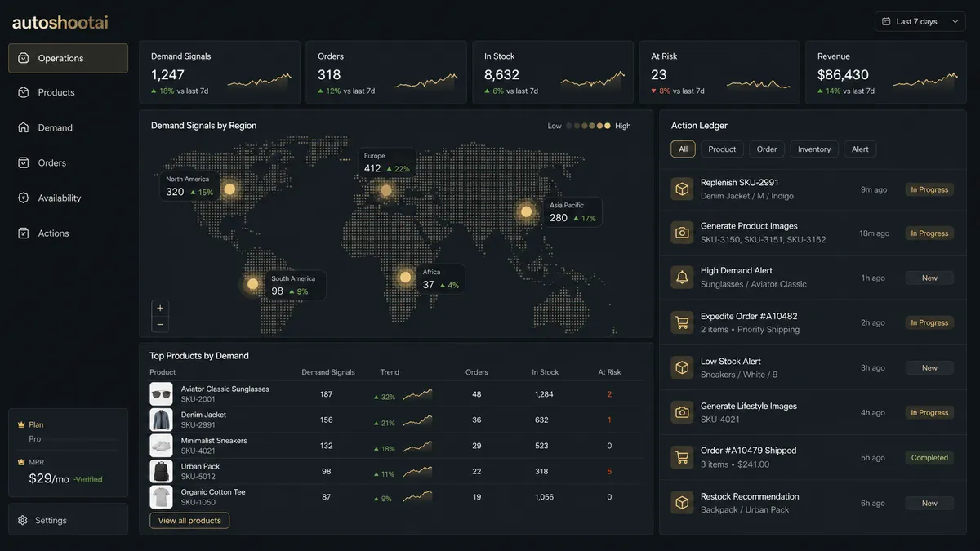Image resolution: width=980 pixels, height=551 pixels.
Task: Click the North America map marker
Action: (x=229, y=189)
